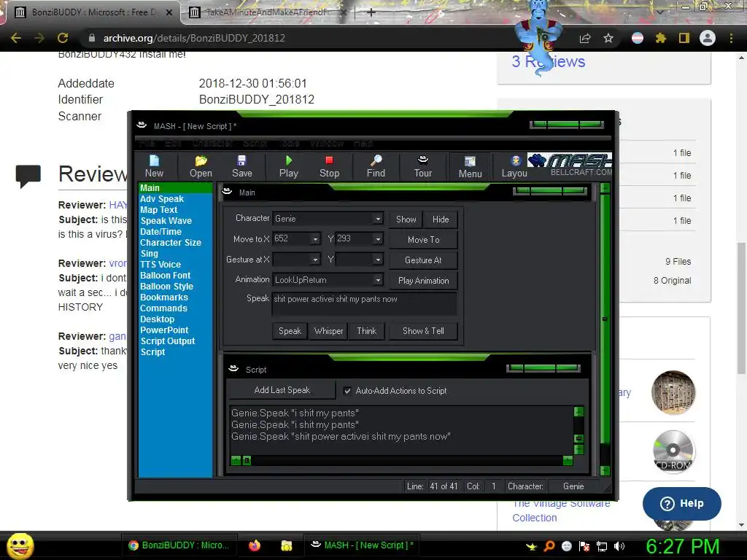Reload the page in Chrome
This screenshot has height=560, width=747.
pos(63,38)
